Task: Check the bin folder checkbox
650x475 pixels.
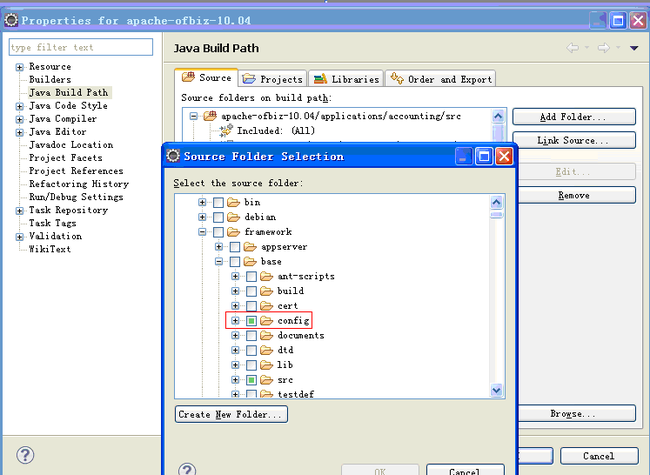Action: pos(218,202)
